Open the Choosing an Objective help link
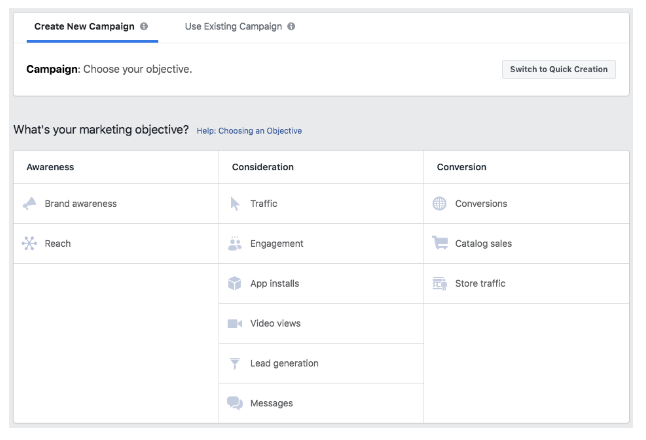The width and height of the screenshot is (646, 440). (249, 131)
